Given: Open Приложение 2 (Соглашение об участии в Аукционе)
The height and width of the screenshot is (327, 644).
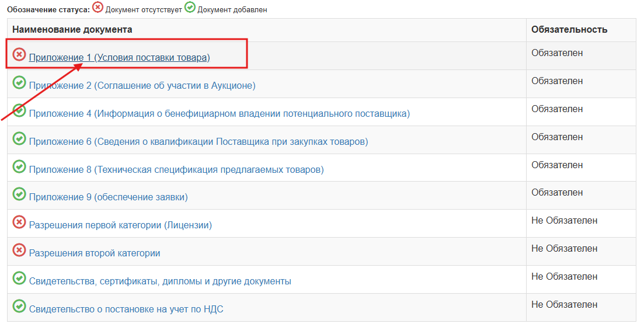Looking at the screenshot, I should click(142, 85).
